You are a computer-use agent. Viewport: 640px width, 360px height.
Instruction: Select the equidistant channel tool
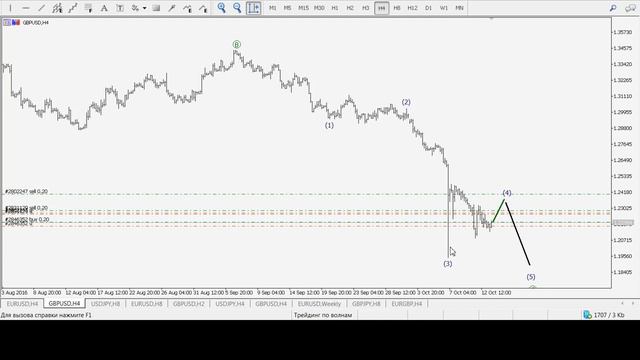point(57,8)
